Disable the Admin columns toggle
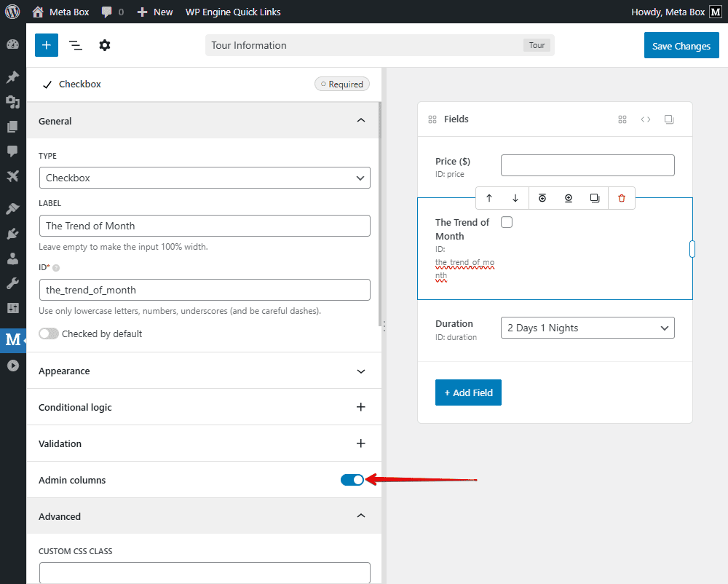Viewport: 728px width, 584px height. 352,480
